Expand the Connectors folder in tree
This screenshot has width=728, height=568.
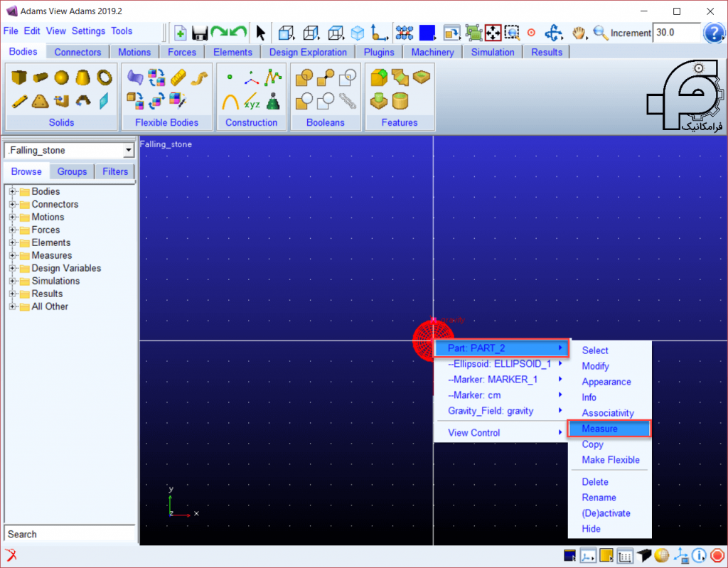point(13,204)
